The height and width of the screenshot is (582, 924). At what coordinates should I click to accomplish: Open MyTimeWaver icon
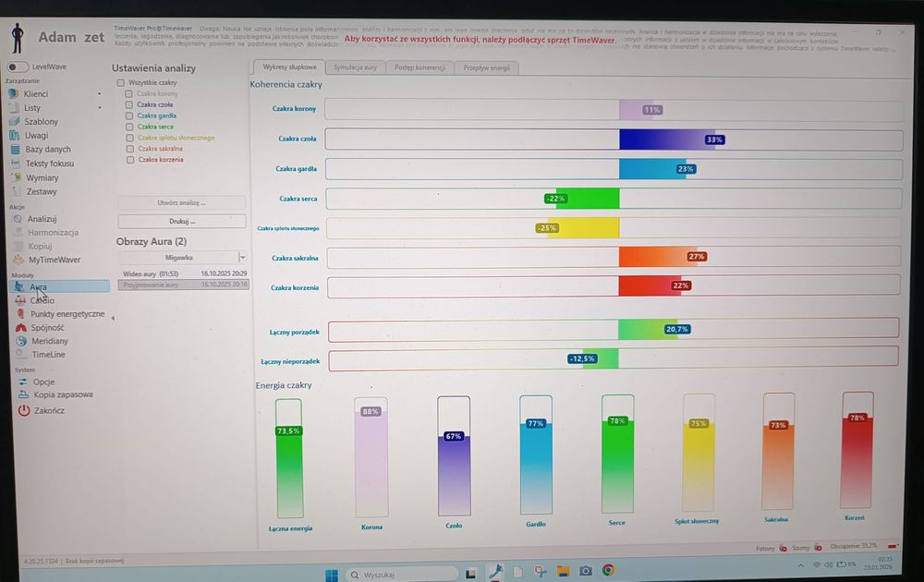point(18,260)
